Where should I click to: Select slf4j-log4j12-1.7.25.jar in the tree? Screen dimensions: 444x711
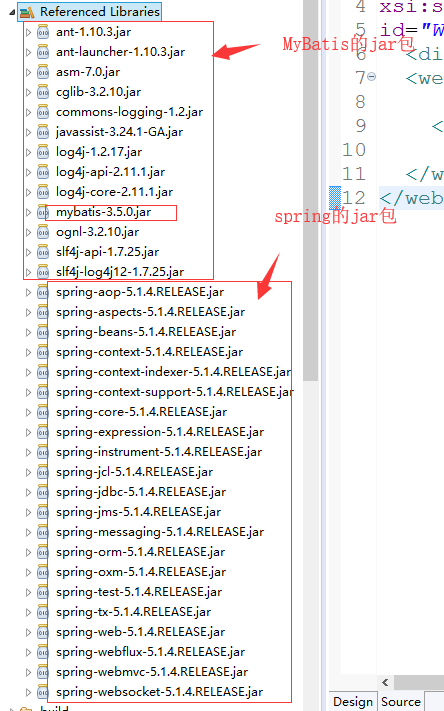point(120,272)
